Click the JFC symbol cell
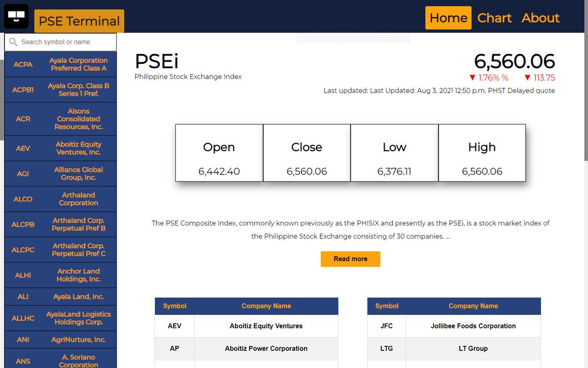Screen dimensions: 588x368 [387, 326]
